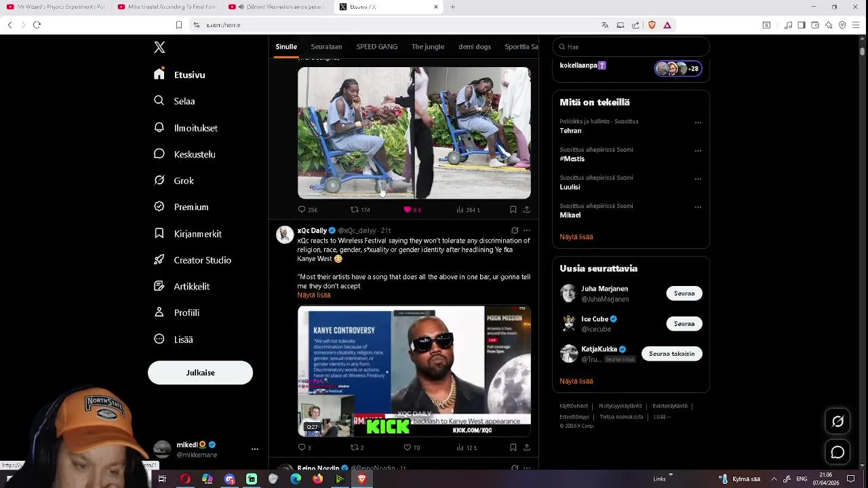
Task: Open Selaa search page
Action: click(175, 101)
